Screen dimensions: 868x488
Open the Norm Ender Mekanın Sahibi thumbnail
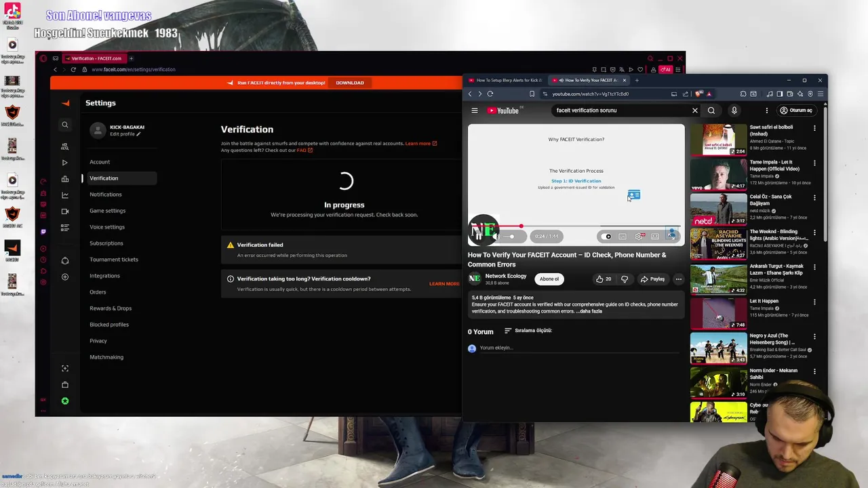(x=718, y=382)
